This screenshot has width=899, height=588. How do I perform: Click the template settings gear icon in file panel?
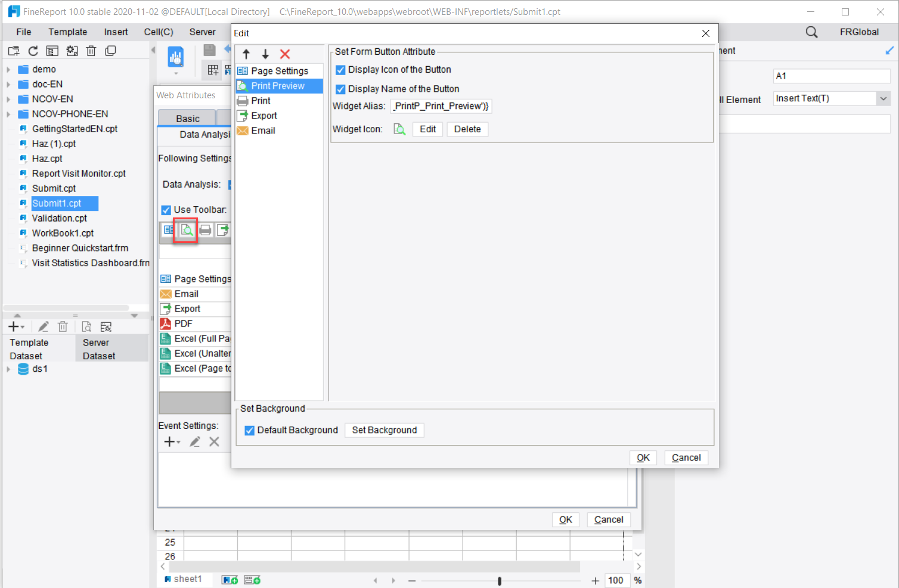click(x=72, y=51)
